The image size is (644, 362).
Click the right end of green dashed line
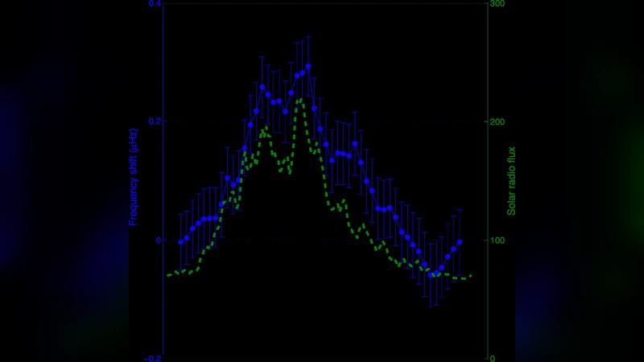(x=471, y=276)
